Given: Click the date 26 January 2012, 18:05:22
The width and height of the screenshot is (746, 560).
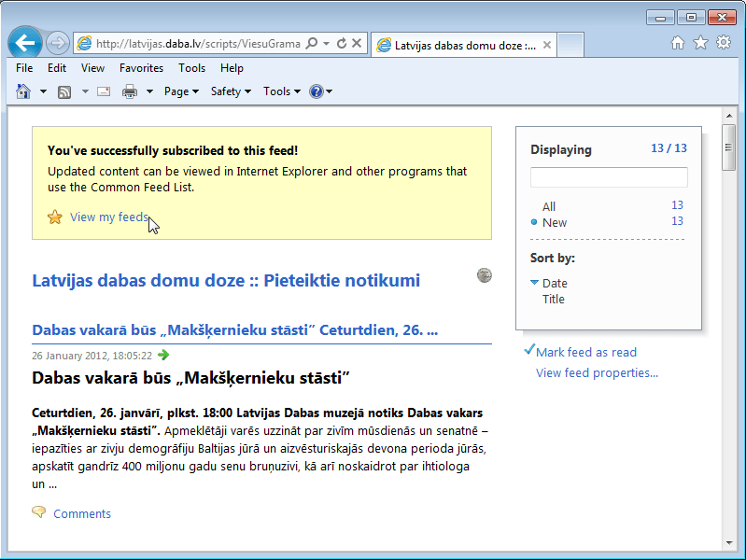Looking at the screenshot, I should [x=91, y=356].
